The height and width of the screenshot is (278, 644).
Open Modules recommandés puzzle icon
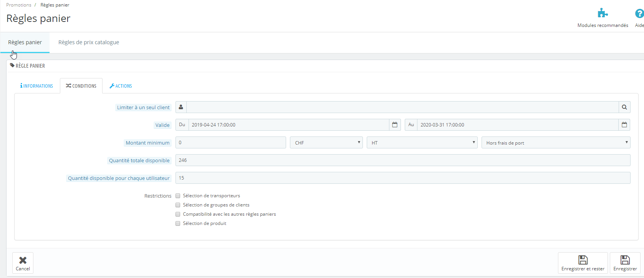(603, 13)
